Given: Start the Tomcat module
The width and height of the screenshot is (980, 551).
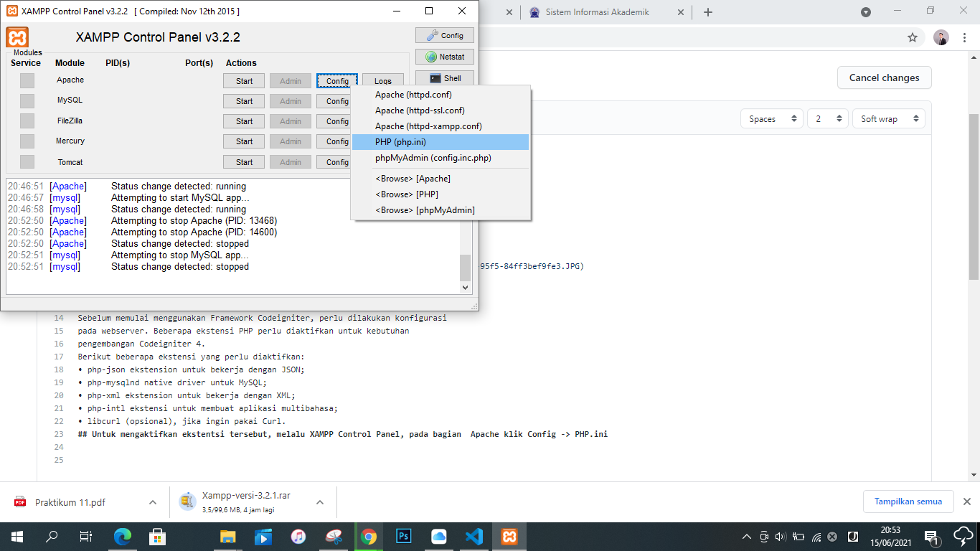Looking at the screenshot, I should point(243,161).
